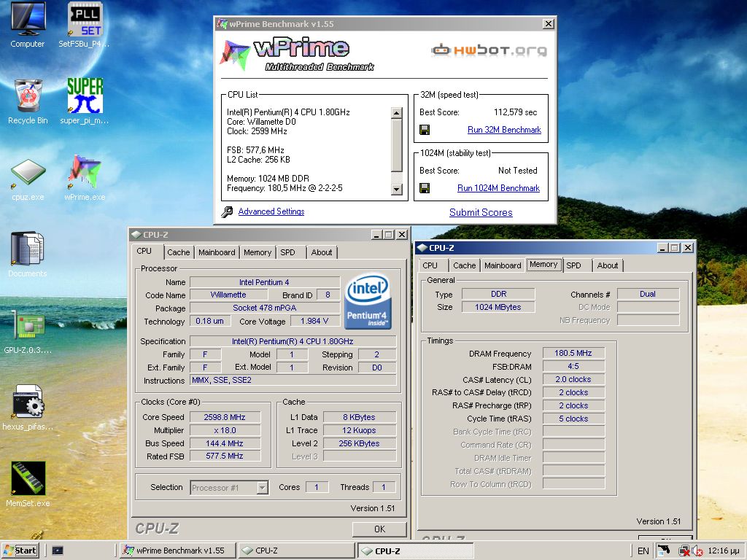747x560 pixels.
Task: Click the wPrime Benchmark v1.55 taskbar button
Action: click(x=178, y=551)
